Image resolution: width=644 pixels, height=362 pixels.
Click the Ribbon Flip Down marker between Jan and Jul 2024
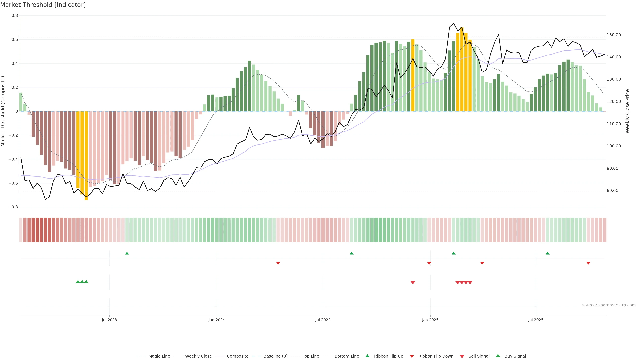coord(278,263)
